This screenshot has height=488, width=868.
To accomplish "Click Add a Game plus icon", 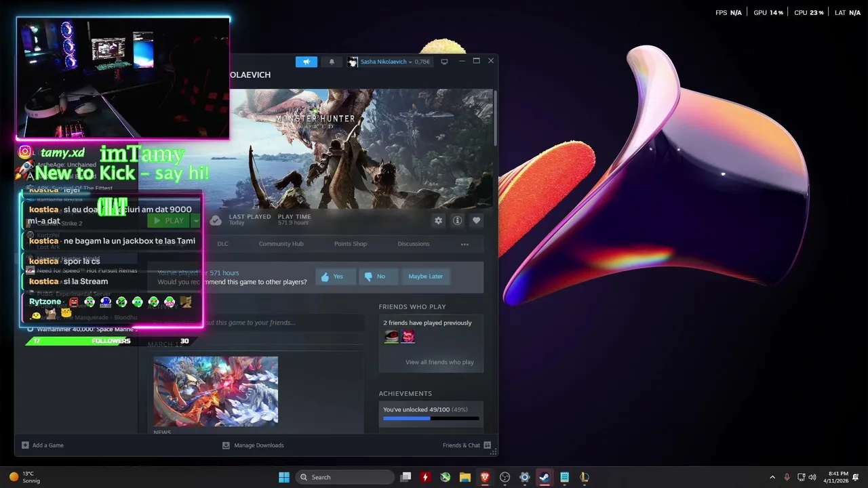I will (x=25, y=445).
